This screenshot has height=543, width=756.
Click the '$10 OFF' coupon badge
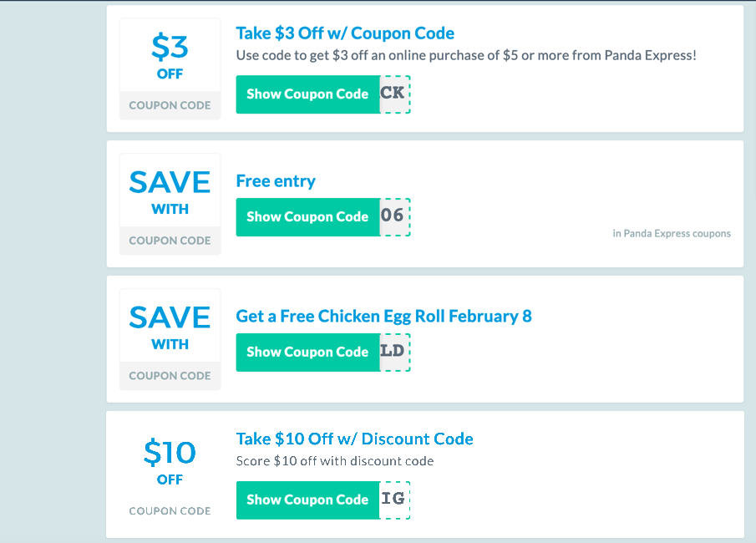pyautogui.click(x=170, y=461)
